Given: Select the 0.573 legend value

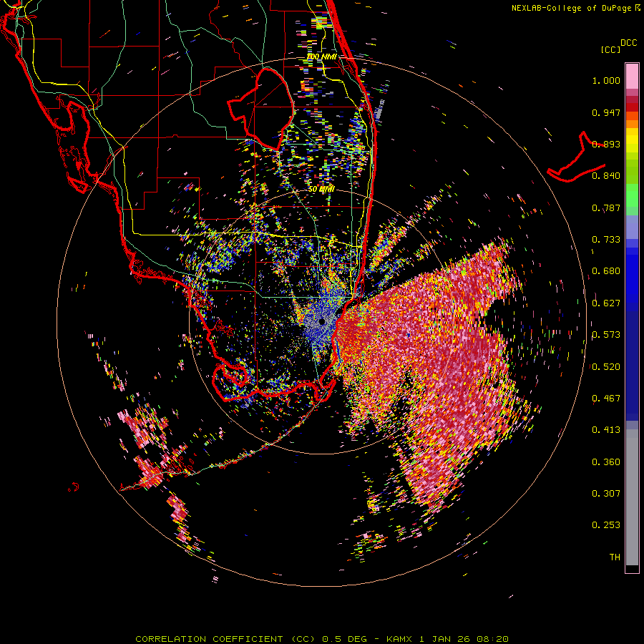Looking at the screenshot, I should point(606,335).
